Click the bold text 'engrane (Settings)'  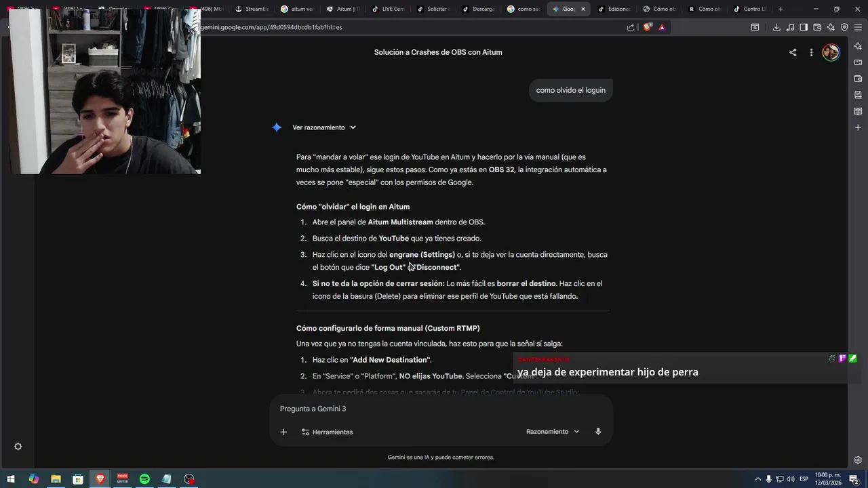point(422,255)
